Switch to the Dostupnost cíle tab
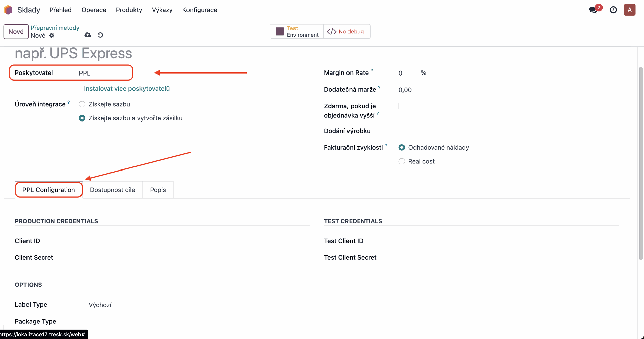Screen dimensions: 644x339 pos(112,190)
